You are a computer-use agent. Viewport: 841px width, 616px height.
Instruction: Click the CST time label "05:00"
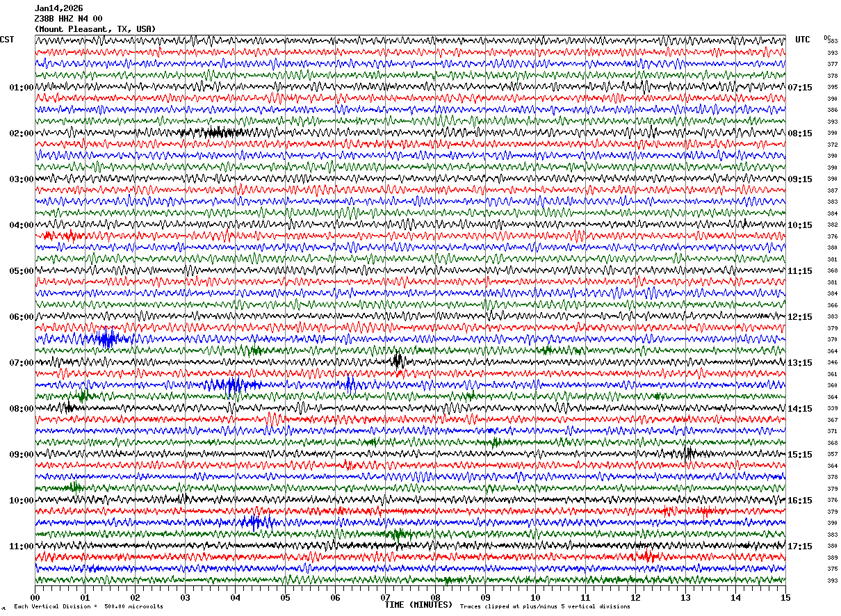tap(21, 271)
